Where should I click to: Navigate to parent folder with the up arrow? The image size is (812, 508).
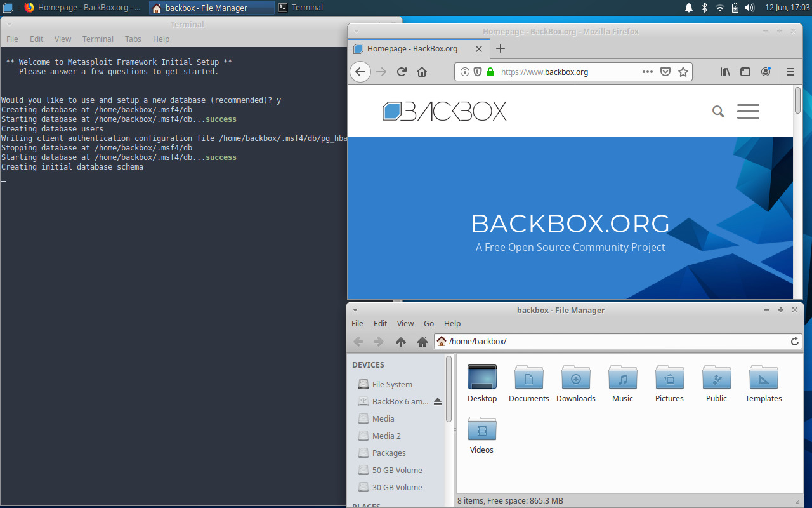click(x=401, y=342)
